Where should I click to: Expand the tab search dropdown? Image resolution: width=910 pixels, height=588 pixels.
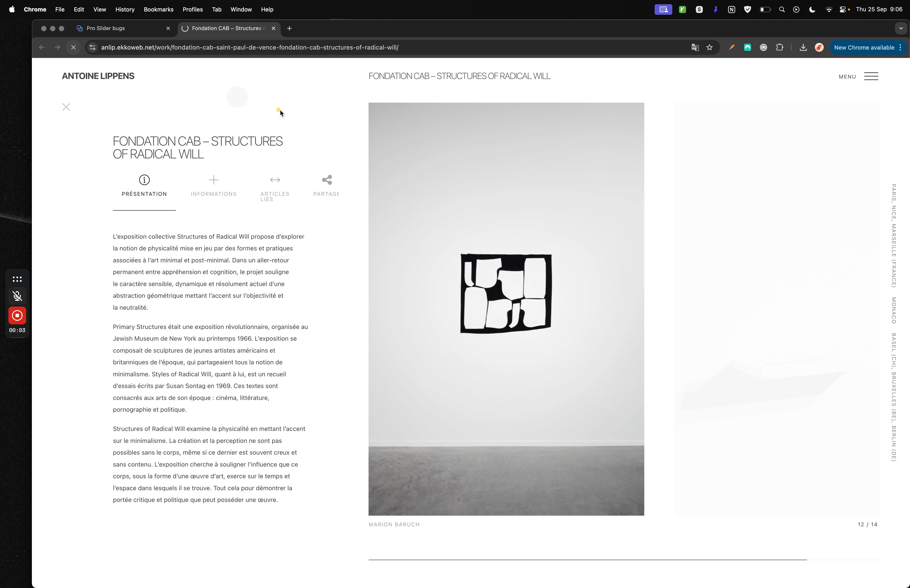pyautogui.click(x=901, y=28)
